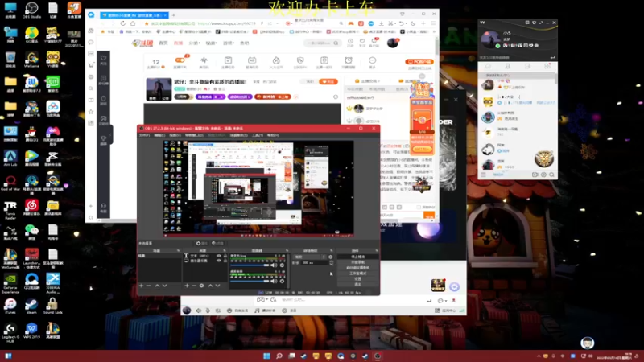This screenshot has width=644, height=362.
Task: Click the taskbar search icon
Action: click(279, 356)
